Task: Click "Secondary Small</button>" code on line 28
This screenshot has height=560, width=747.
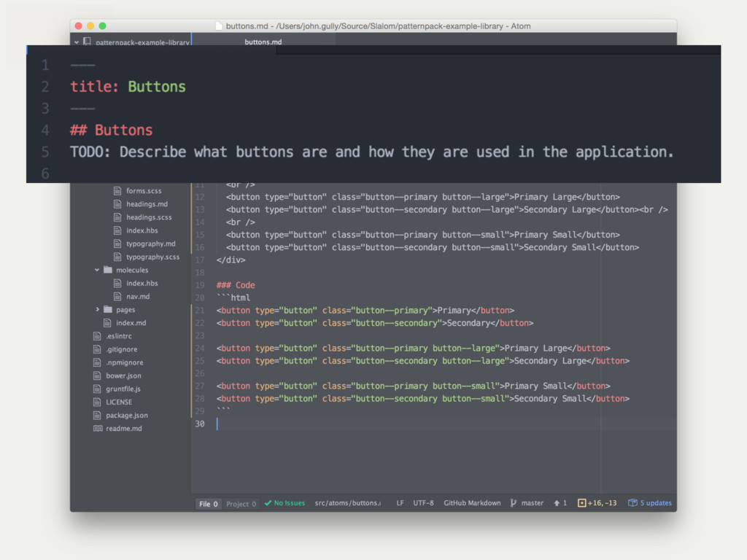Action: pyautogui.click(x=572, y=399)
